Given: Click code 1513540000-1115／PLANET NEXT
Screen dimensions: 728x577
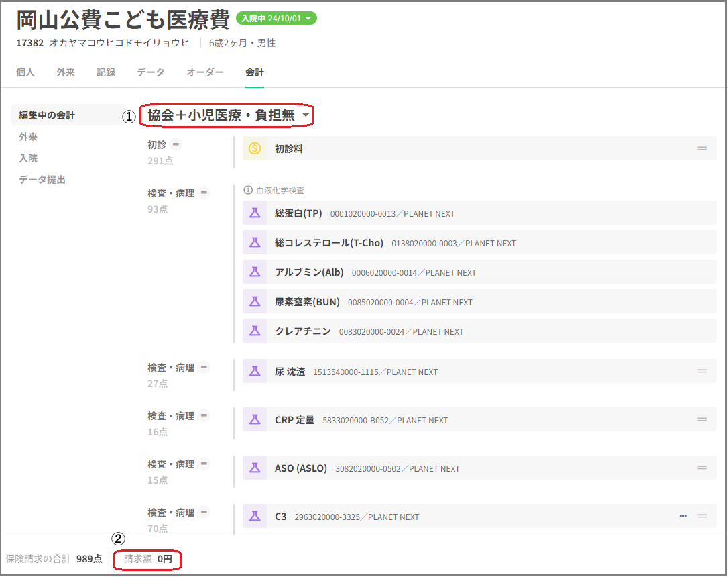Looking at the screenshot, I should (375, 372).
